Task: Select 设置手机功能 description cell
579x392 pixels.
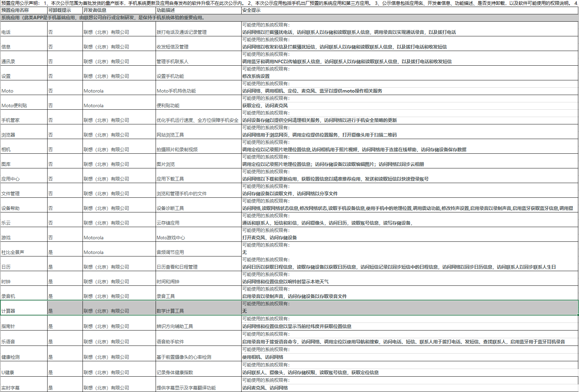Action: [x=199, y=73]
